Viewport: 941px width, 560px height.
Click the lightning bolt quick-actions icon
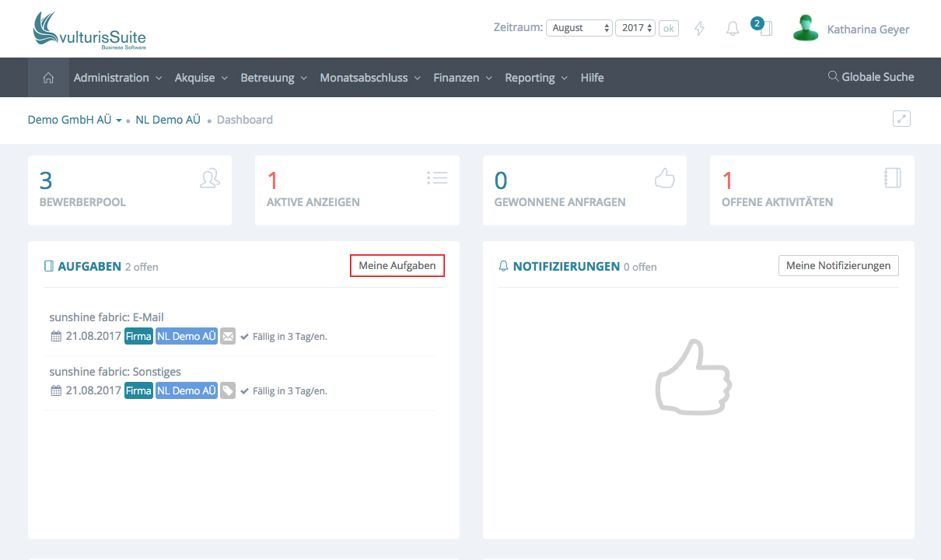[x=699, y=29]
